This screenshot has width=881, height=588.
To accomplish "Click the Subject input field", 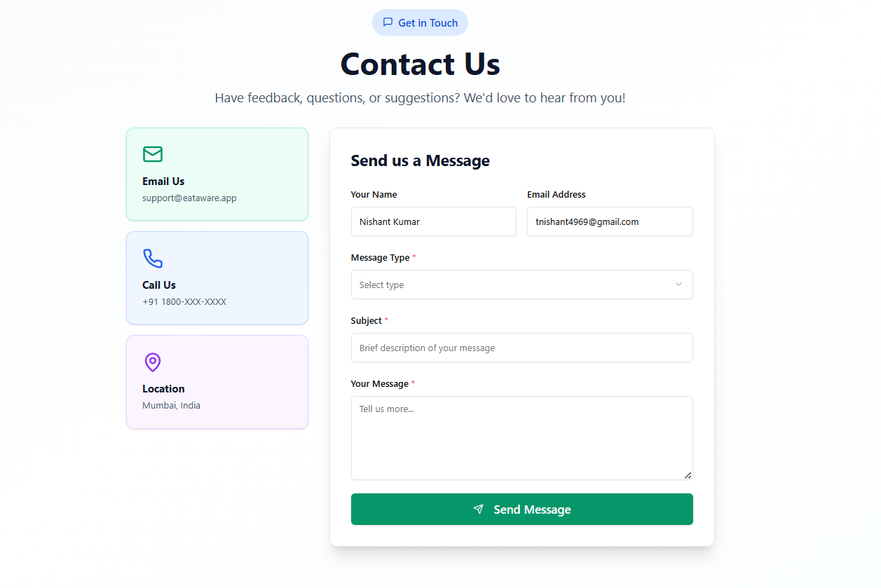I will tap(522, 348).
